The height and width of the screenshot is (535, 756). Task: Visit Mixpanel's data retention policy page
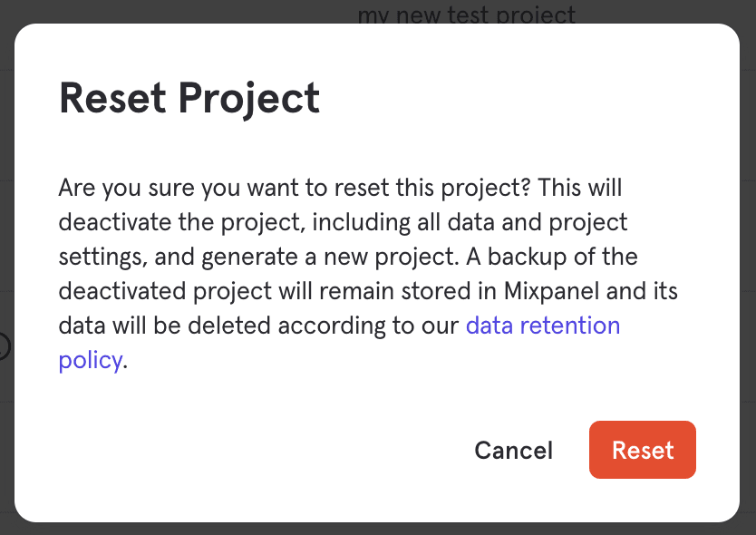click(x=543, y=325)
